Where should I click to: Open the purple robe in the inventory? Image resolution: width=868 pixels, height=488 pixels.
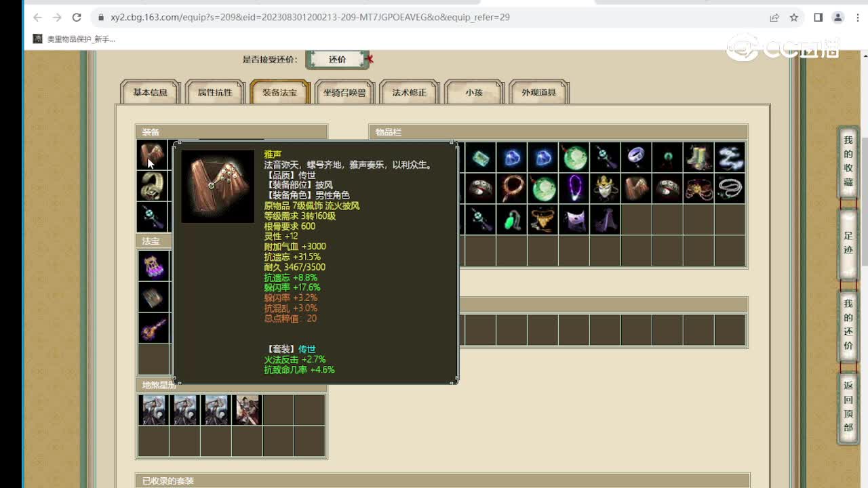click(x=606, y=220)
